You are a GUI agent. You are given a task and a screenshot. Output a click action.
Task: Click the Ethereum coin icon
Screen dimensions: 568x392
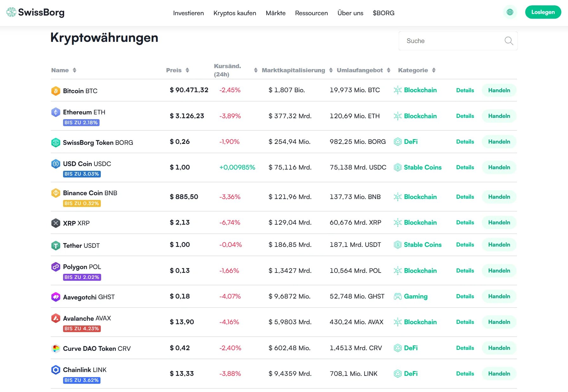[x=56, y=112]
